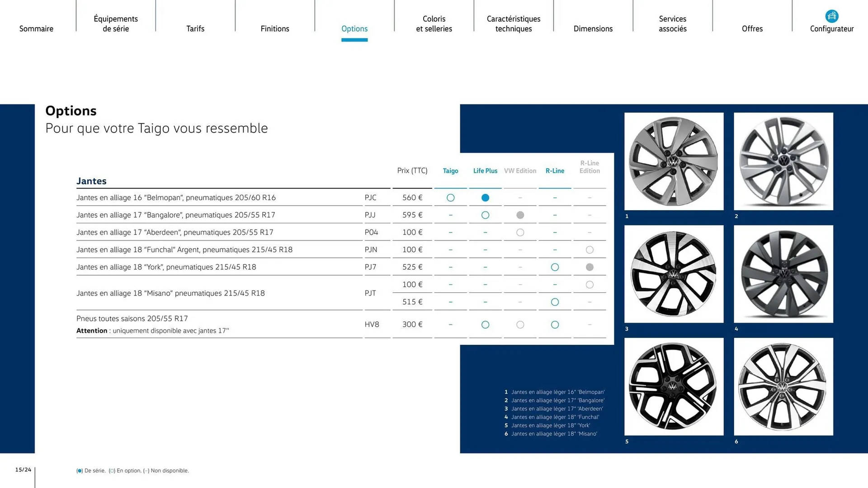Open the Dimensions tab
The image size is (868, 488).
(x=593, y=28)
